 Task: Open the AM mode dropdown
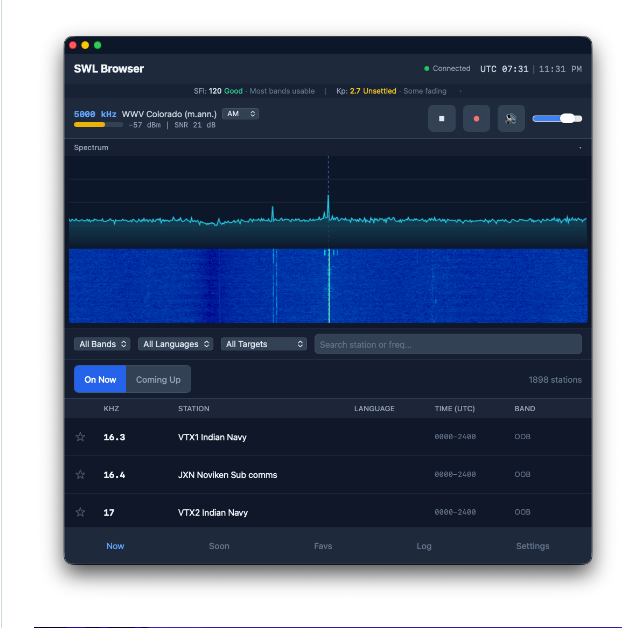click(x=240, y=114)
